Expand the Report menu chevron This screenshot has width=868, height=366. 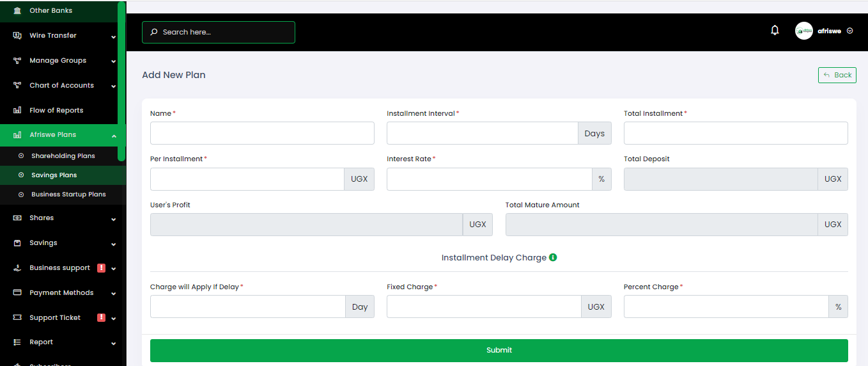113,343
